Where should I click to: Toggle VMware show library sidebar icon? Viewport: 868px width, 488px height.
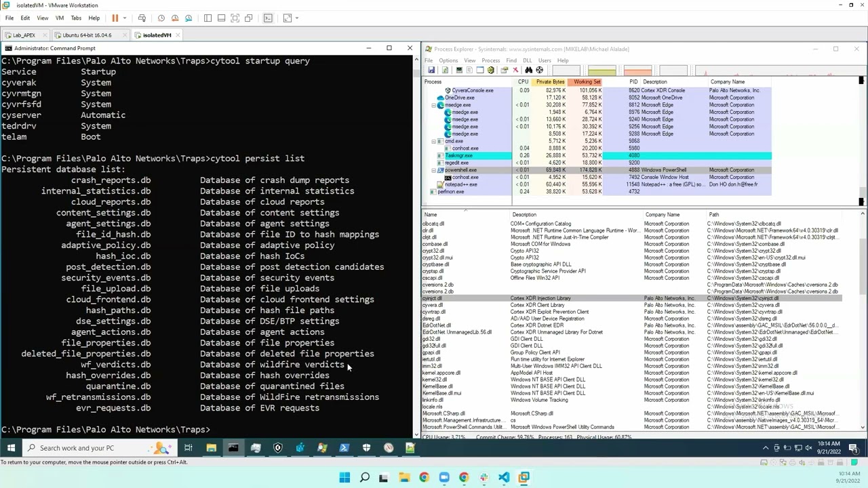(x=208, y=18)
